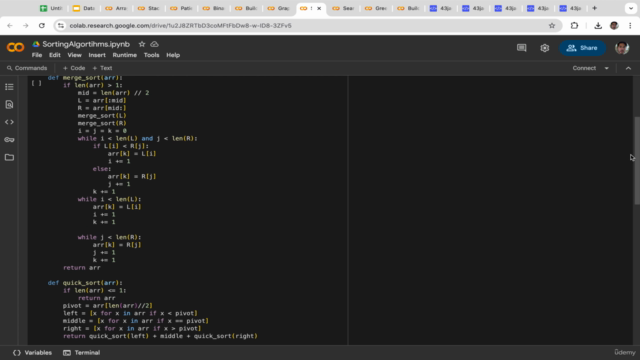Switch to the Stac tab
The width and height of the screenshot is (640, 360).
pyautogui.click(x=149, y=8)
